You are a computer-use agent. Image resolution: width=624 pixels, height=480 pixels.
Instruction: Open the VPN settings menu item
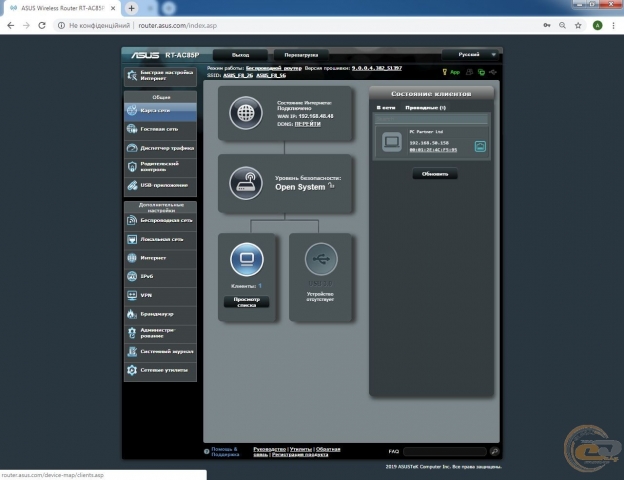[x=160, y=295]
